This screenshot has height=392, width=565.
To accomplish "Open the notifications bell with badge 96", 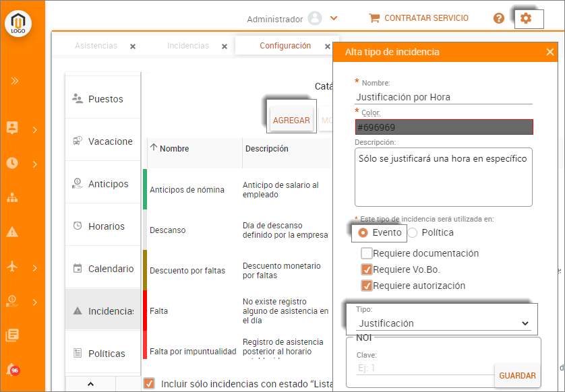I will tap(11, 369).
